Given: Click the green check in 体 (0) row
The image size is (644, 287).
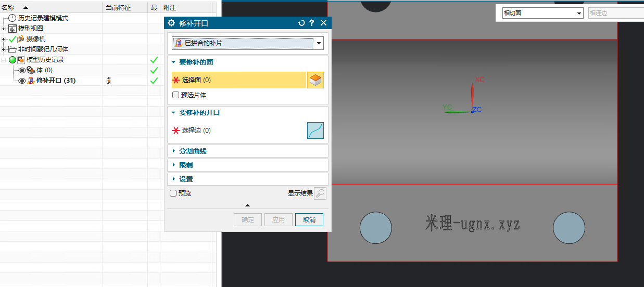Looking at the screenshot, I should [154, 70].
